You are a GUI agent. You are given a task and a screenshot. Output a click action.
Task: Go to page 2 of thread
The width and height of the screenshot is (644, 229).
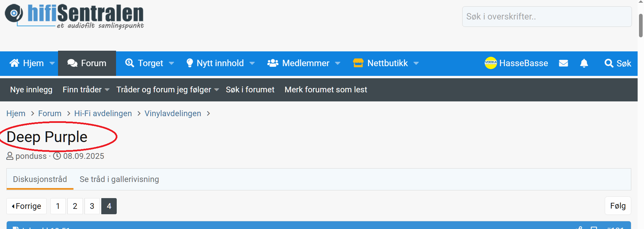pos(75,206)
